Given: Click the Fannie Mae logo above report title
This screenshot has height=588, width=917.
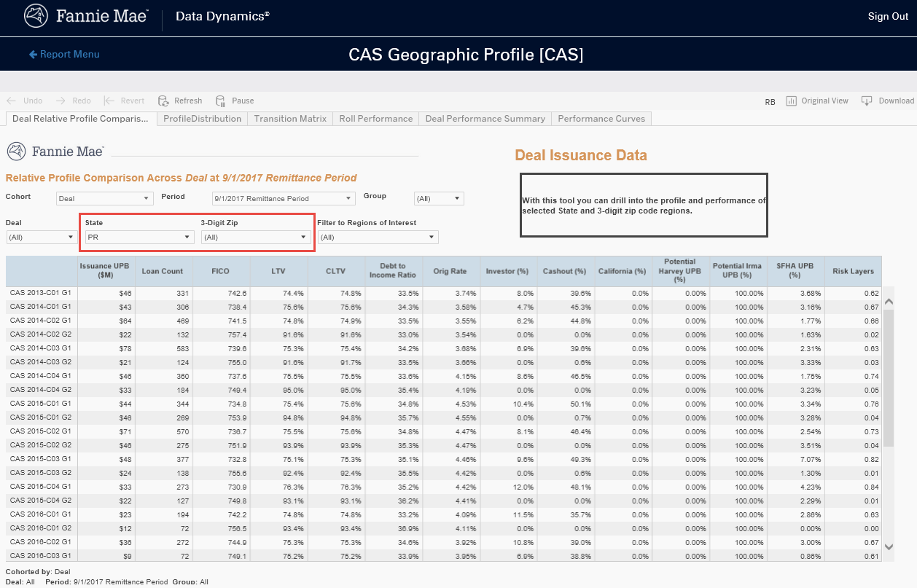Looking at the screenshot, I should tap(55, 152).
